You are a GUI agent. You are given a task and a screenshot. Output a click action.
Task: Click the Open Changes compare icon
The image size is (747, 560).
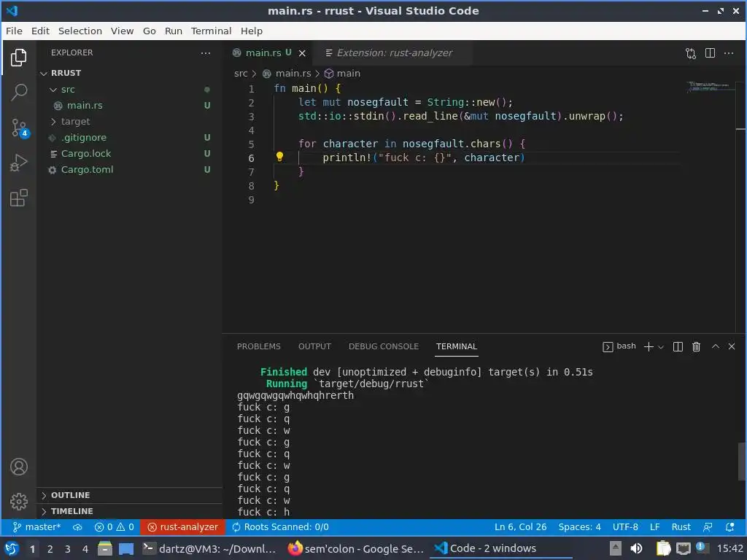(x=691, y=52)
